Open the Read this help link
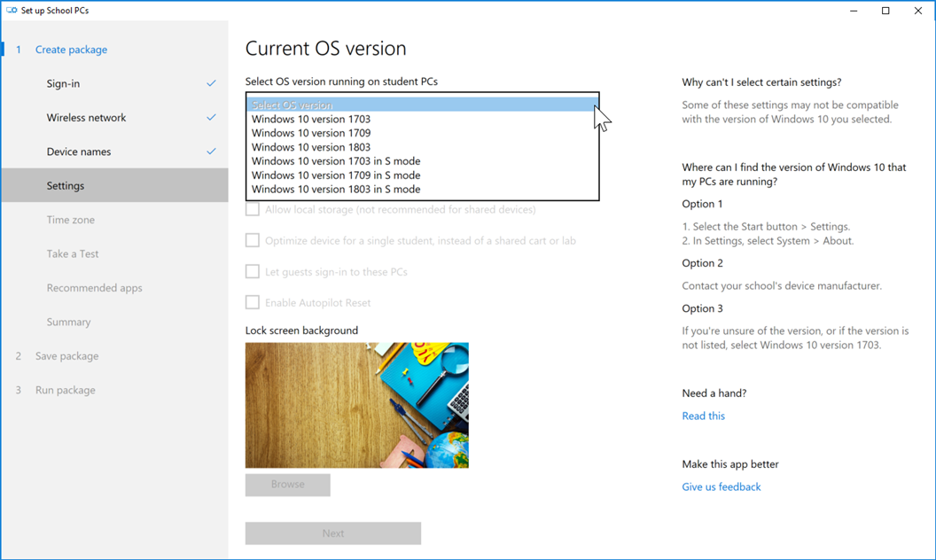This screenshot has height=560, width=936. coord(703,416)
